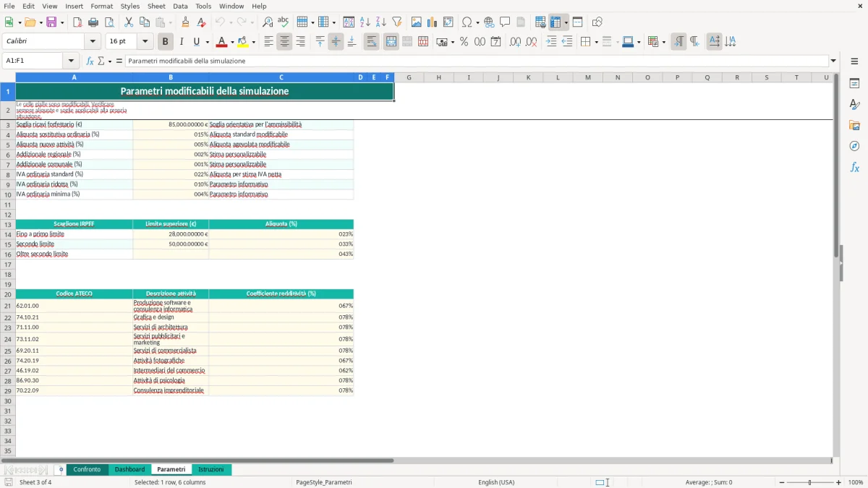Click the Cut scissors icon
The height and width of the screenshot is (488, 868).
pos(129,22)
